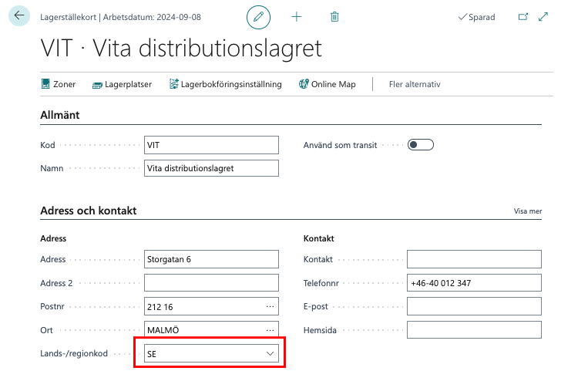Click the E-post input field
588x371 pixels.
(474, 306)
